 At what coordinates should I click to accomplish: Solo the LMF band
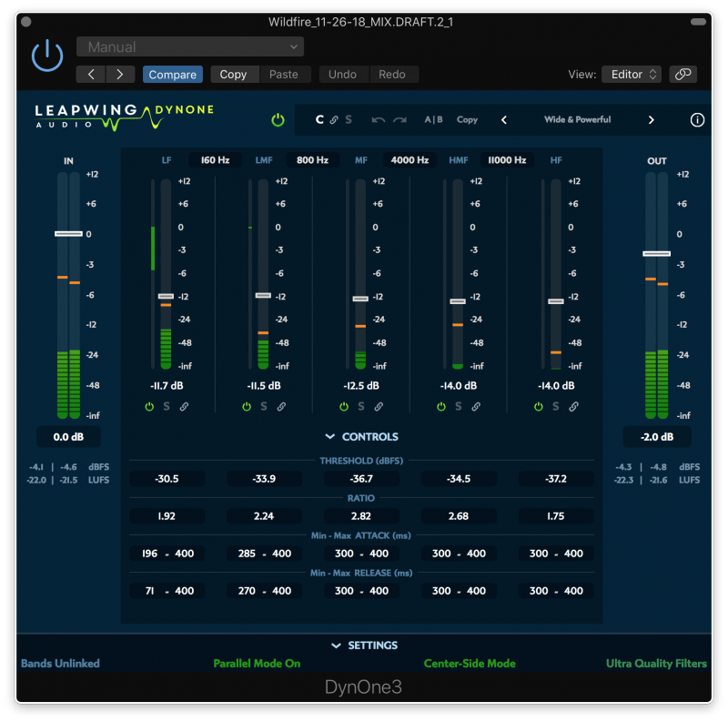tap(264, 407)
